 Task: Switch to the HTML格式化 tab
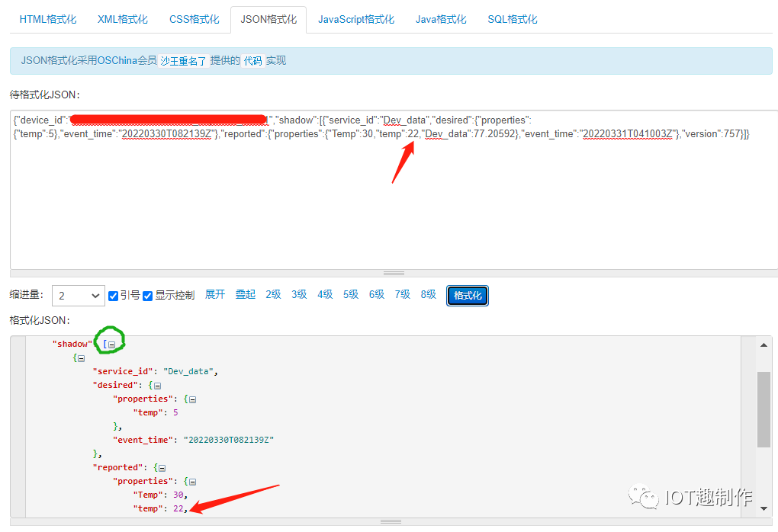click(x=47, y=19)
